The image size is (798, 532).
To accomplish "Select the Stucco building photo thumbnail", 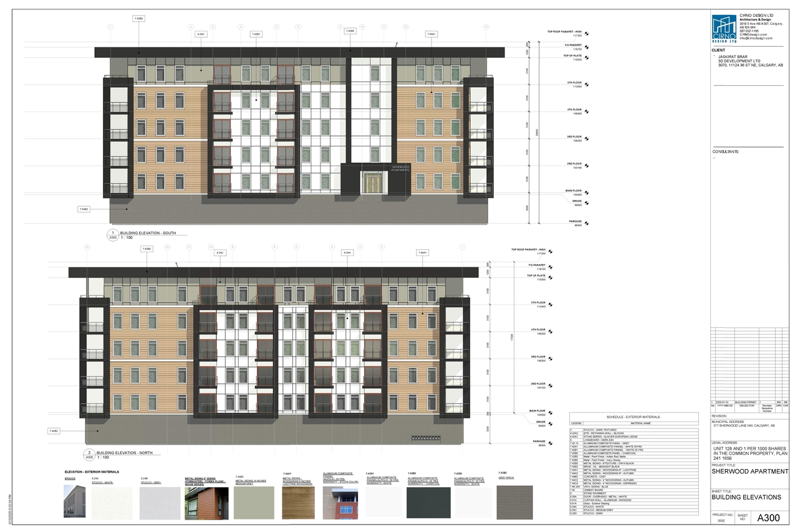I will point(75,502).
